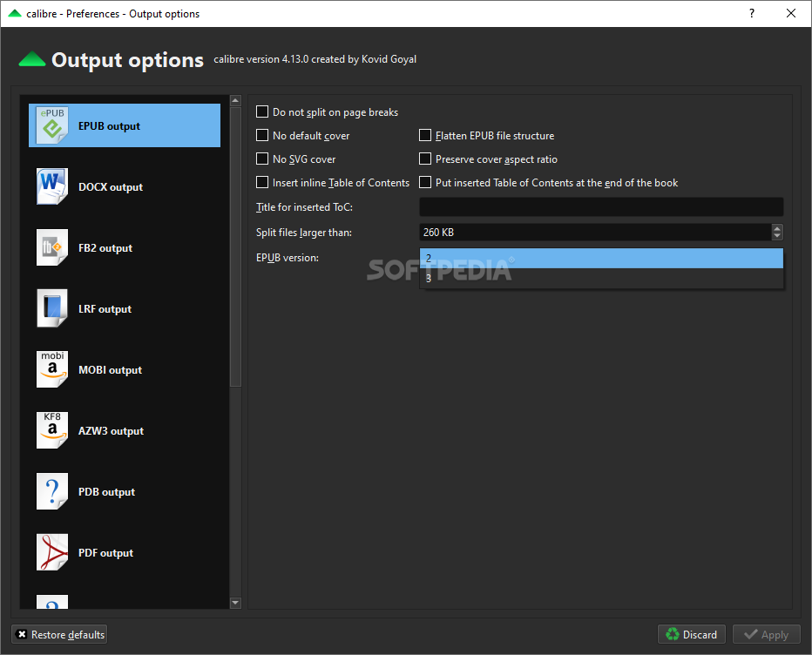Click the LRF output reader icon
Viewport: 812px width, 655px height.
coord(52,308)
